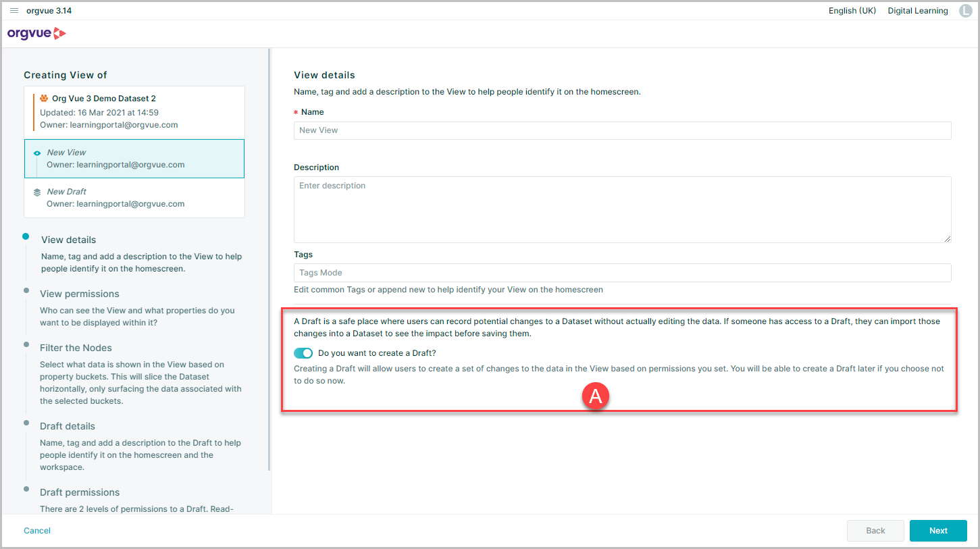Click the Back button
The width and height of the screenshot is (980, 549).
[875, 531]
